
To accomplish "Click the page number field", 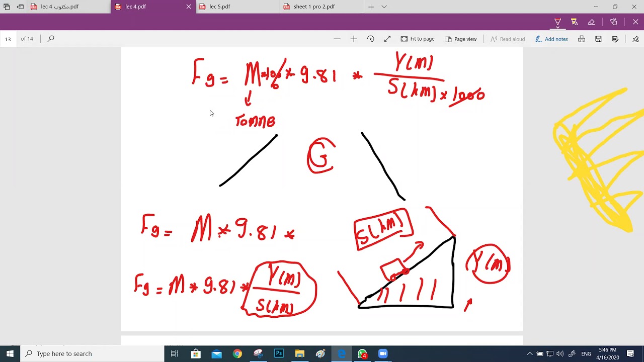I will (x=8, y=39).
